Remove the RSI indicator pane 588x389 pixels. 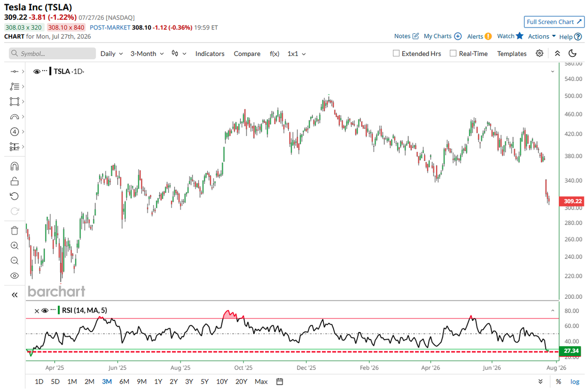[x=36, y=311]
